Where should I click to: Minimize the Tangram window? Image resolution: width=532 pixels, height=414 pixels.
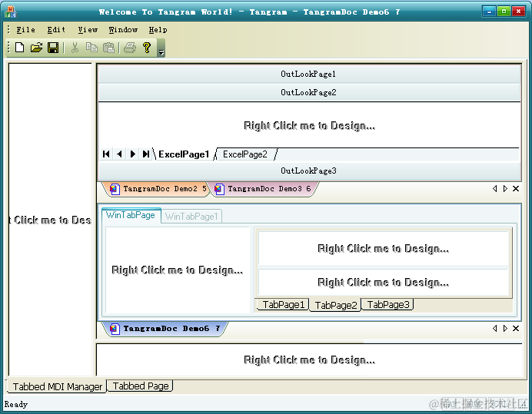pyautogui.click(x=489, y=12)
